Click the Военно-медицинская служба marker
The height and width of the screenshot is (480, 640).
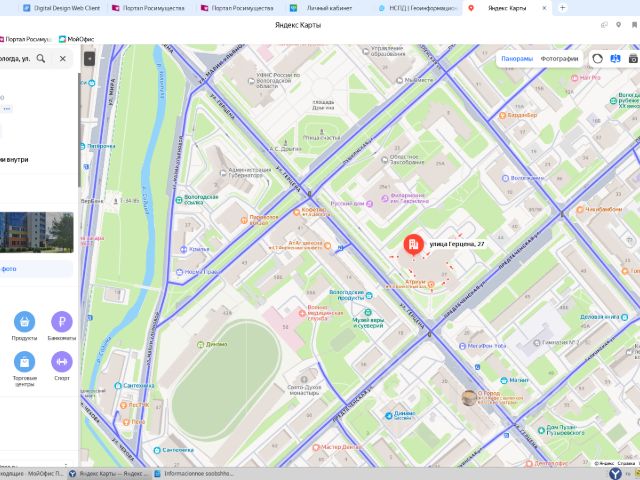(x=302, y=313)
